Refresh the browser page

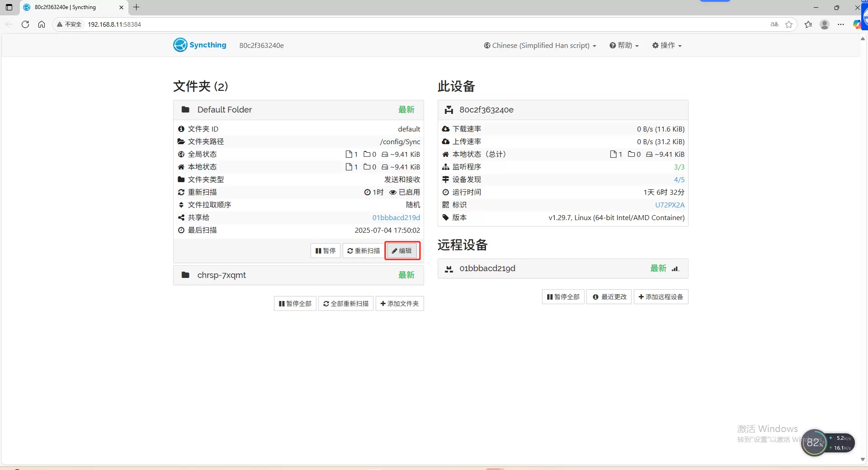coord(25,24)
